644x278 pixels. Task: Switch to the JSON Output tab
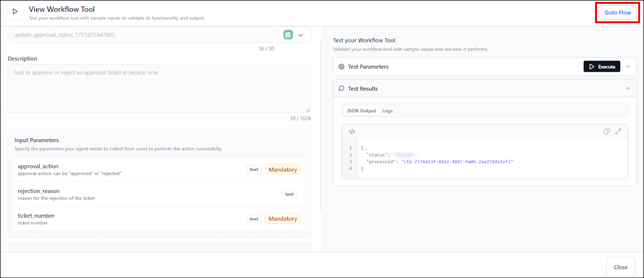pyautogui.click(x=361, y=111)
